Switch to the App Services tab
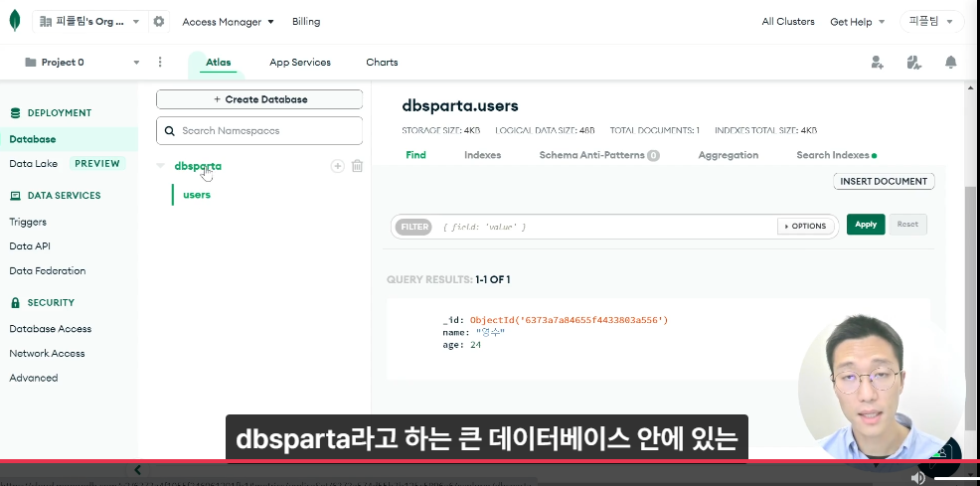The image size is (980, 486). pyautogui.click(x=300, y=62)
